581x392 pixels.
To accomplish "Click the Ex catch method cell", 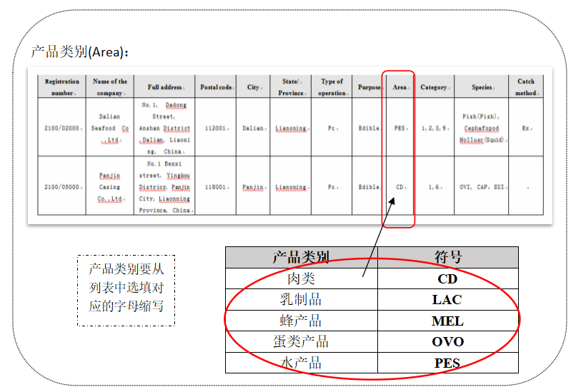I will click(526, 128).
